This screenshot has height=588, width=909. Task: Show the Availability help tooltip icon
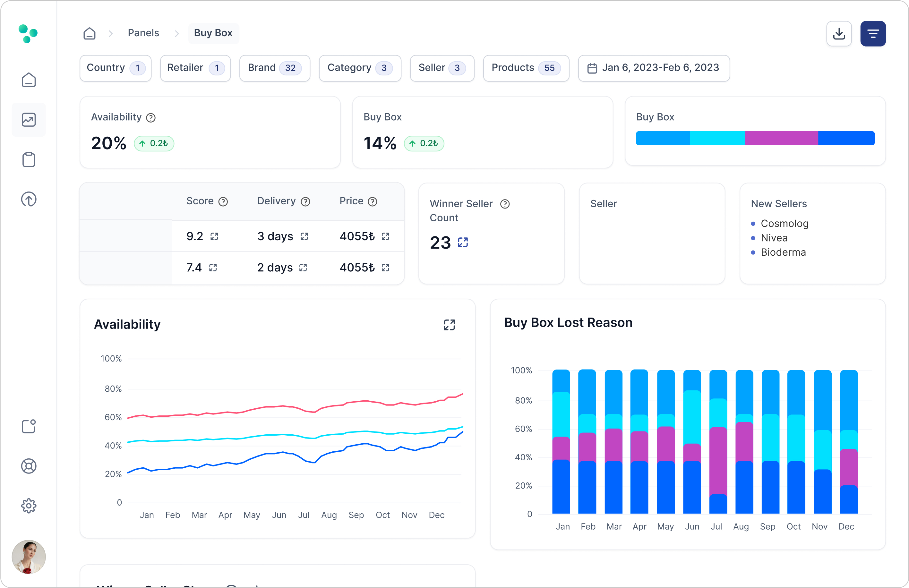tap(151, 118)
